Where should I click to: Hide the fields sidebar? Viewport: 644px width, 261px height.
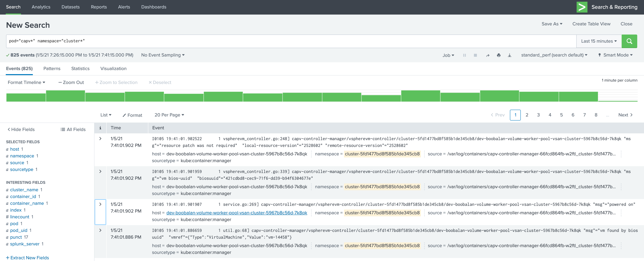click(21, 129)
